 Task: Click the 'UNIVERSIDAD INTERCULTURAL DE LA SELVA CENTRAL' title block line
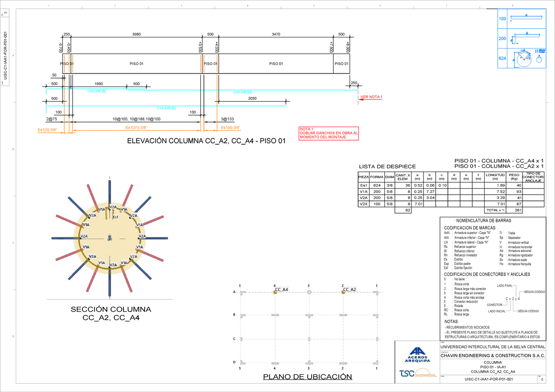click(493, 347)
